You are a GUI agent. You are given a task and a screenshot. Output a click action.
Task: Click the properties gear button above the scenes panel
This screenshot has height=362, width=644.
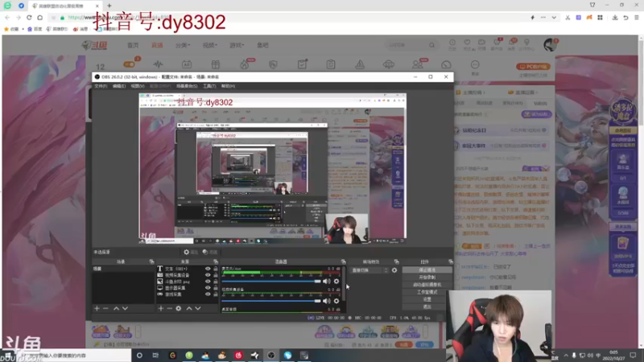[x=191, y=252]
